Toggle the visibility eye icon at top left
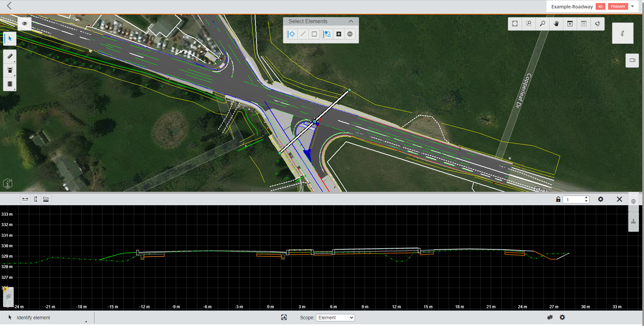 pyautogui.click(x=25, y=24)
